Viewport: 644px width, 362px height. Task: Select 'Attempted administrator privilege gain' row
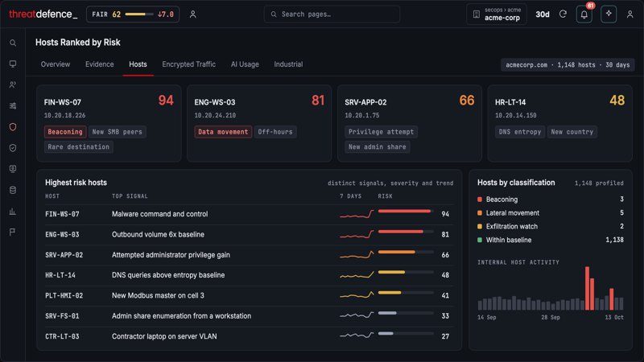pyautogui.click(x=249, y=255)
